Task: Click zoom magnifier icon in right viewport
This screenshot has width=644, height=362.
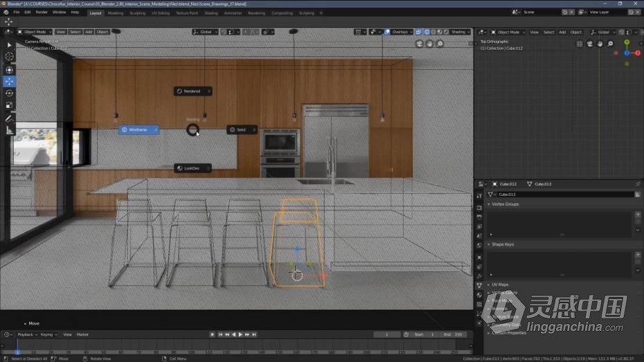Action: tap(610, 44)
